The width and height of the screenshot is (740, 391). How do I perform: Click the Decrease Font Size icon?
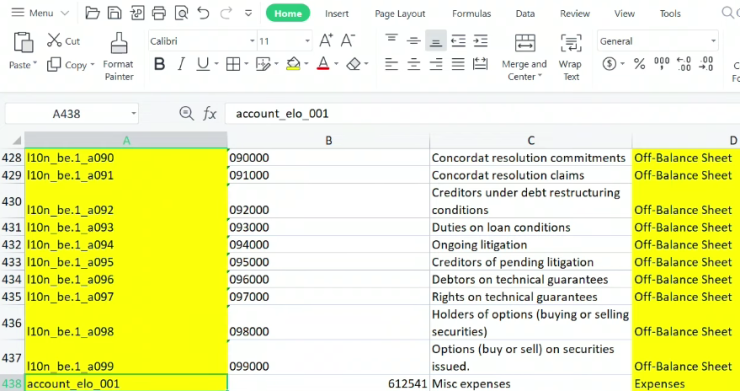348,41
